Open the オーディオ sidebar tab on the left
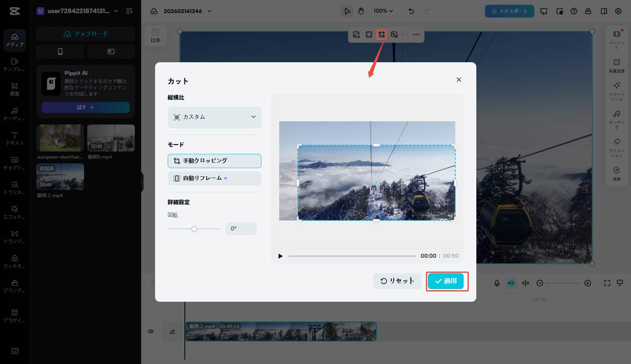The height and width of the screenshot is (364, 631). [x=15, y=114]
